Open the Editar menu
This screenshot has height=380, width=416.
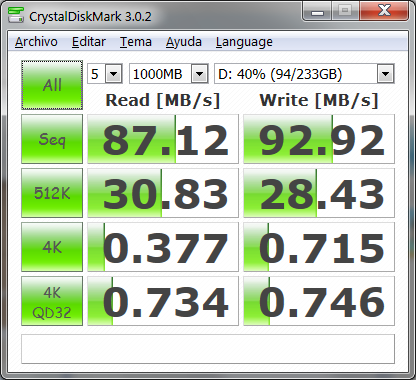(x=89, y=42)
